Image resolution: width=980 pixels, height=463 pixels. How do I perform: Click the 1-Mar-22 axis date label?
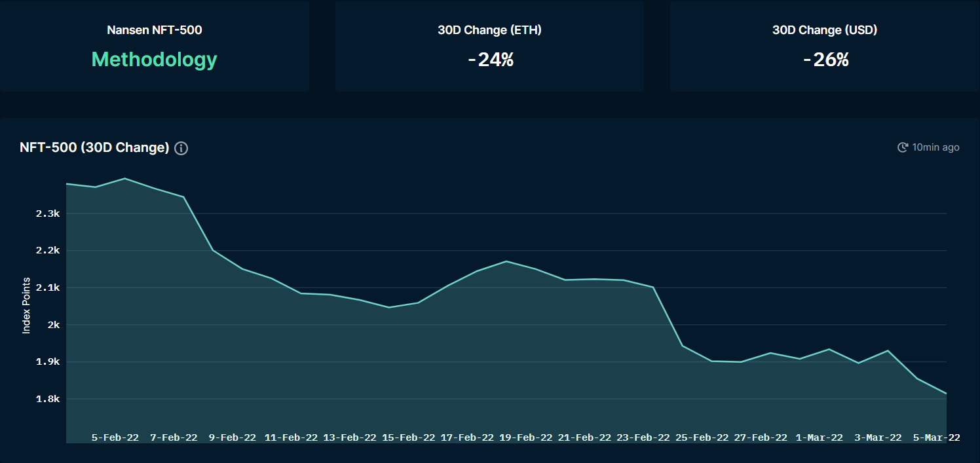point(819,437)
